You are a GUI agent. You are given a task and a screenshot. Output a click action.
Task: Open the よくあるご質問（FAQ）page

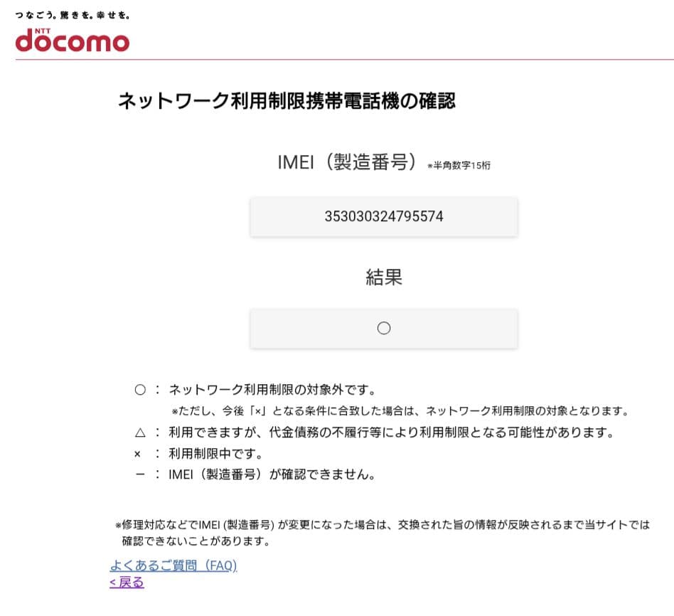173,565
